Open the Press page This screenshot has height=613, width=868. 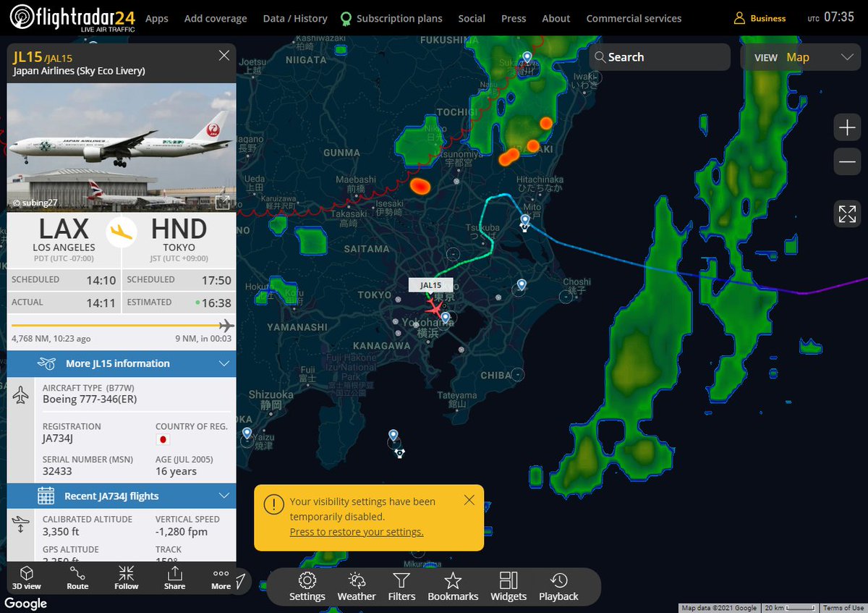tap(514, 18)
